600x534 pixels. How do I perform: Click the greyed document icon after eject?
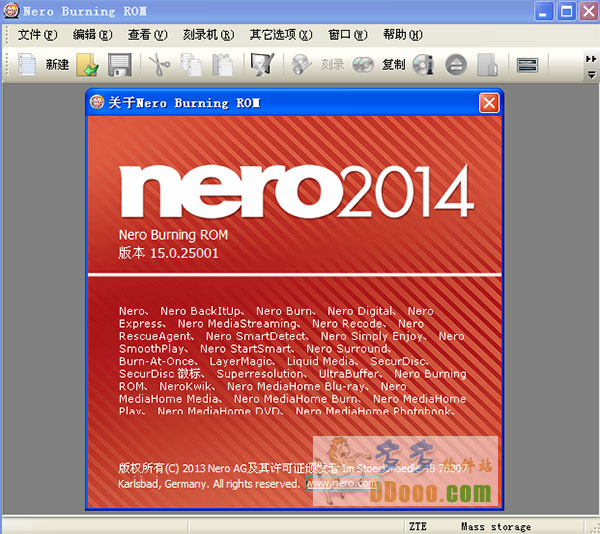487,64
